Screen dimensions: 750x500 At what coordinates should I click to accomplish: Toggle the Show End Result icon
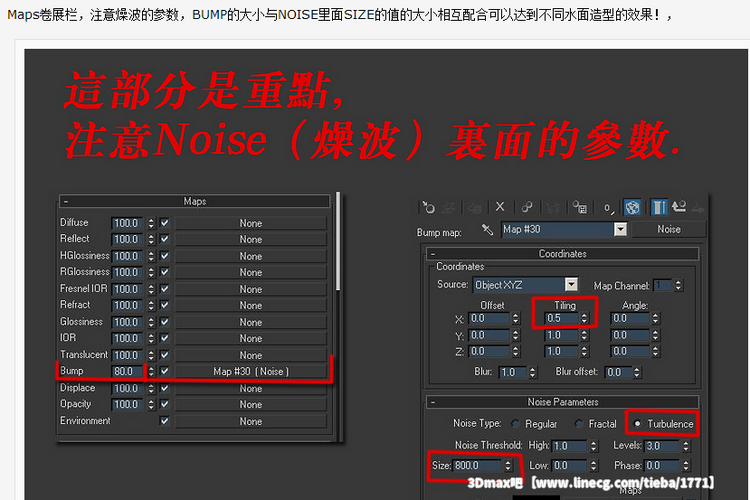pyautogui.click(x=659, y=207)
